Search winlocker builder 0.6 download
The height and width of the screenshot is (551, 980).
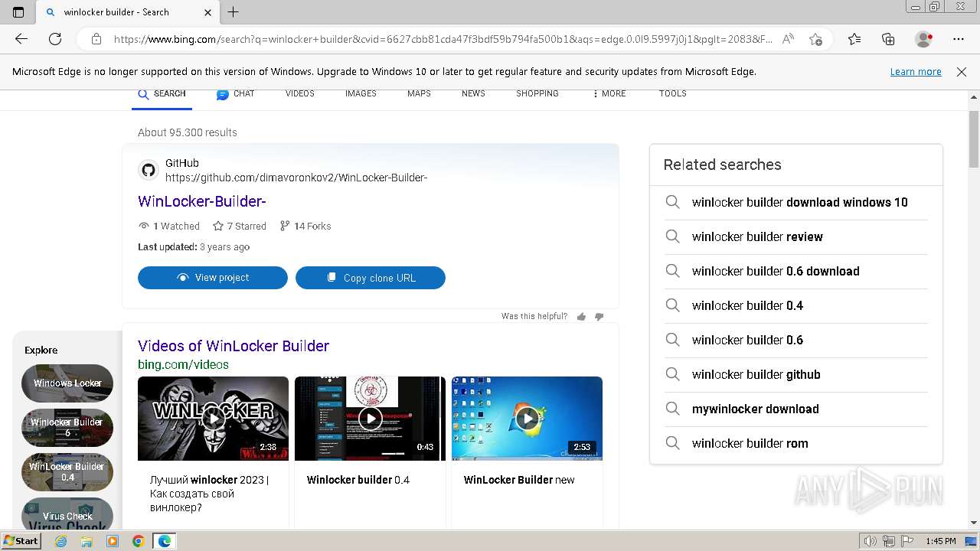click(796, 272)
